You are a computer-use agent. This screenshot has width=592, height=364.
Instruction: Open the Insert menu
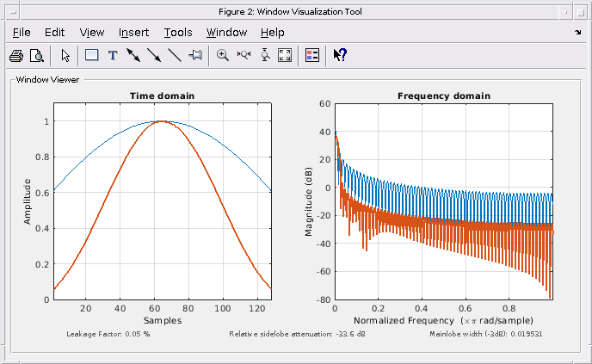(133, 33)
